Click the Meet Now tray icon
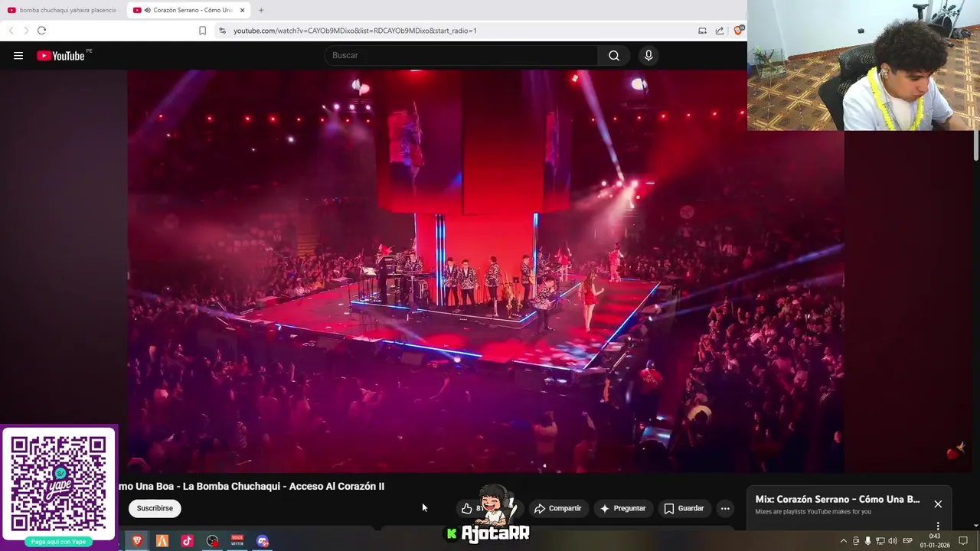Viewport: 980px width, 551px height. tap(856, 541)
